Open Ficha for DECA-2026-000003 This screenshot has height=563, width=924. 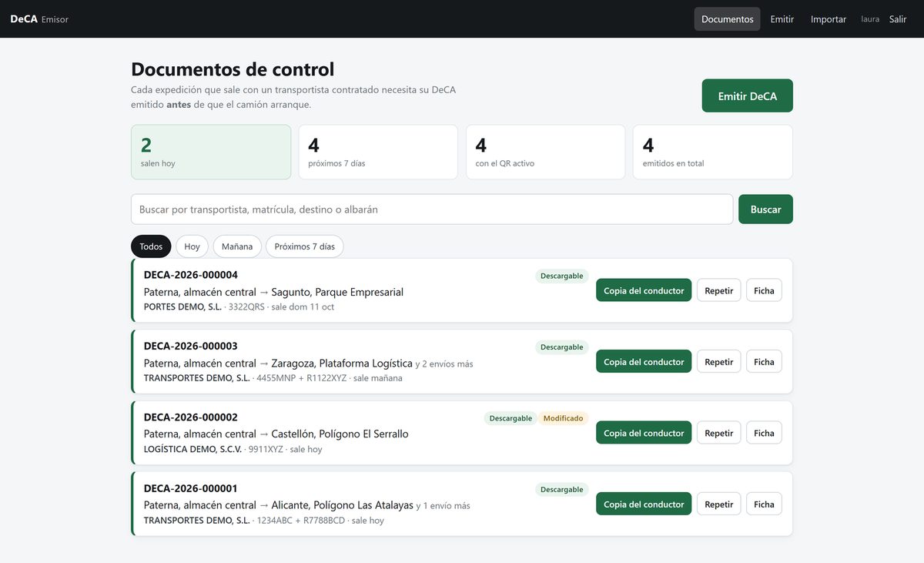pos(764,362)
